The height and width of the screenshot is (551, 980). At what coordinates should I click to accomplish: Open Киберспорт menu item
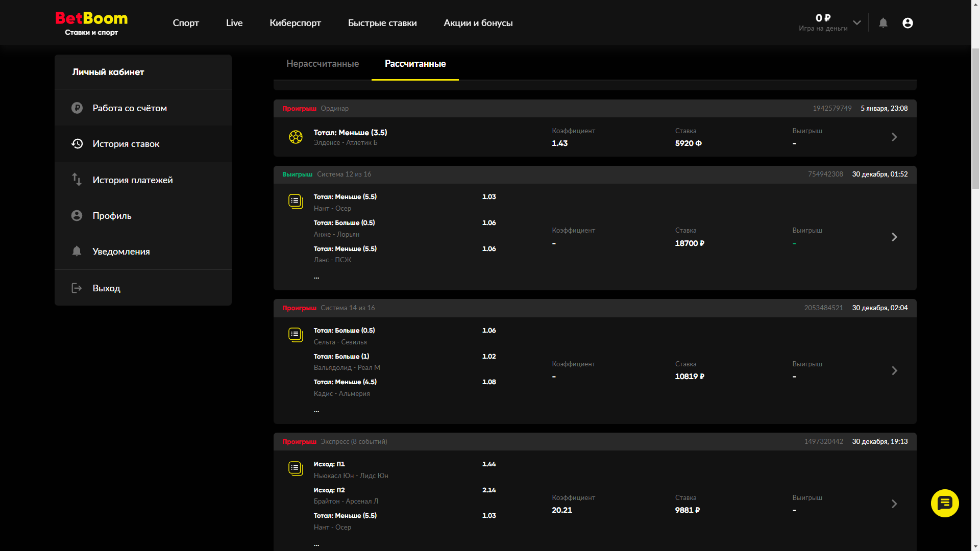click(x=295, y=23)
